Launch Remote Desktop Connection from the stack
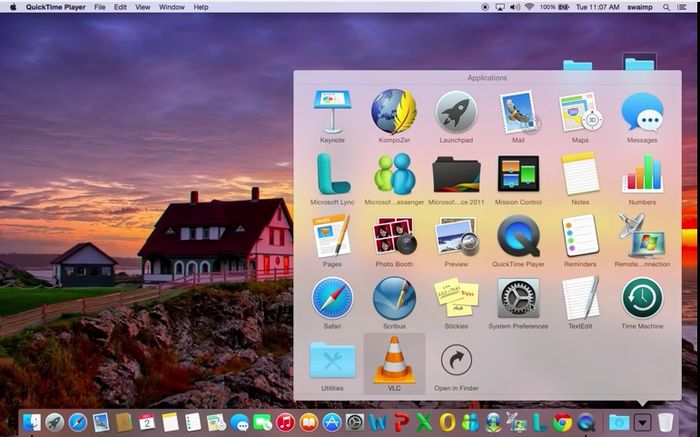This screenshot has width=700, height=437. click(x=642, y=236)
